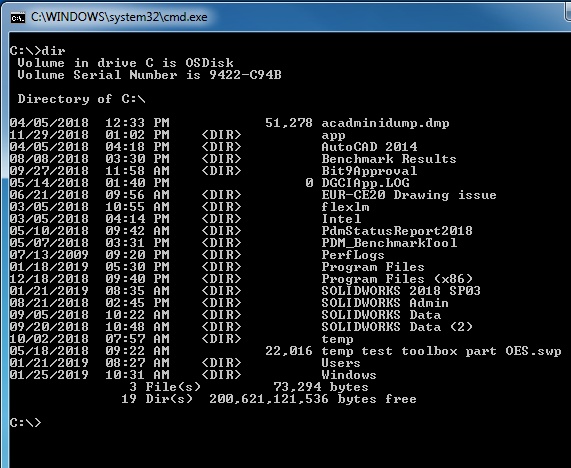Viewport: 571px width, 468px height.
Task: Select the 'Intel' directory name
Action: pyautogui.click(x=341, y=219)
